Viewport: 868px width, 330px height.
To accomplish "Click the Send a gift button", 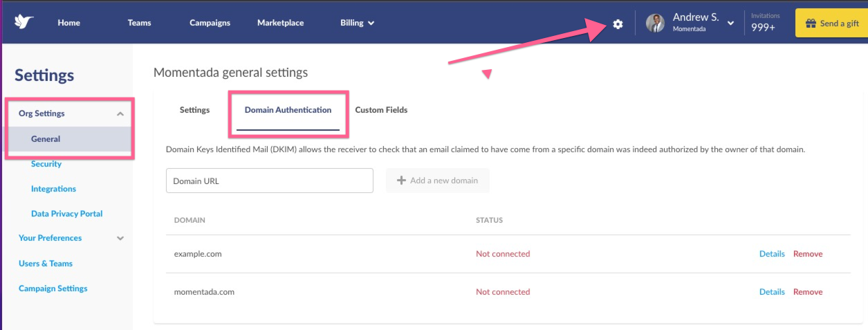I will 831,23.
